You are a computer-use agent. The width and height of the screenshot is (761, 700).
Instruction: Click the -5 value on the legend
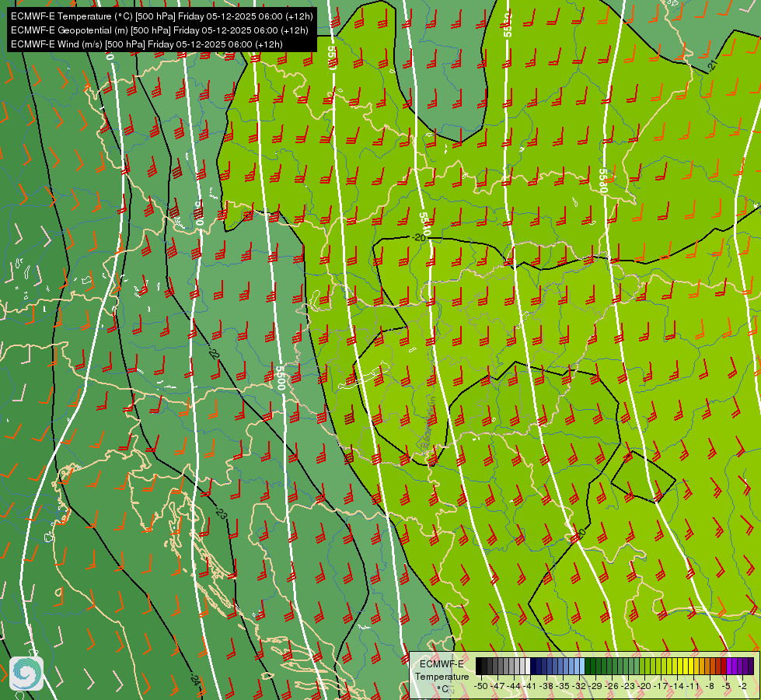click(726, 686)
